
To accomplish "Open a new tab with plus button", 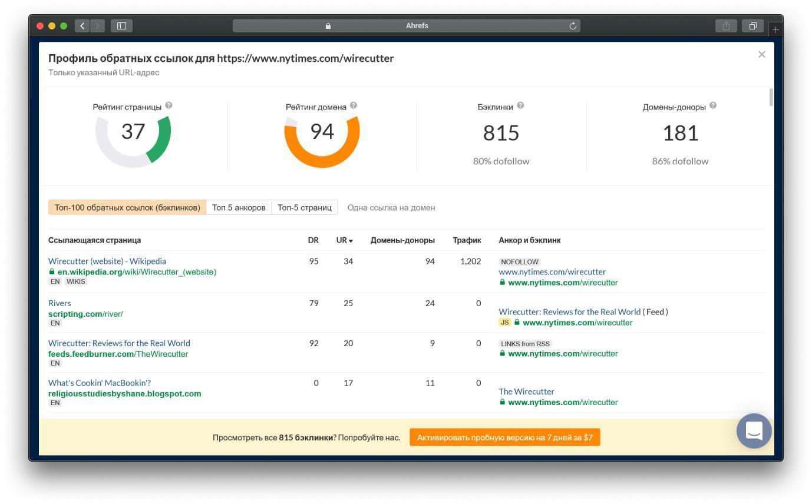I will tap(775, 29).
